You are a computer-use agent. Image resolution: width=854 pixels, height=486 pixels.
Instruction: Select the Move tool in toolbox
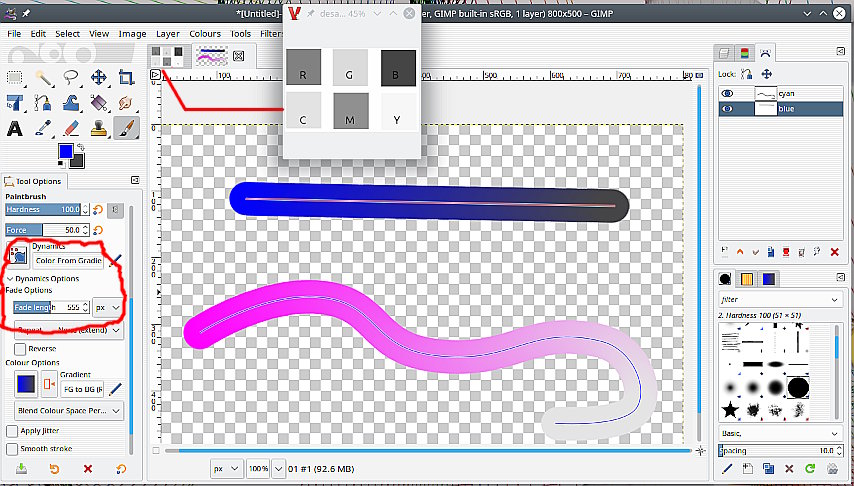99,77
